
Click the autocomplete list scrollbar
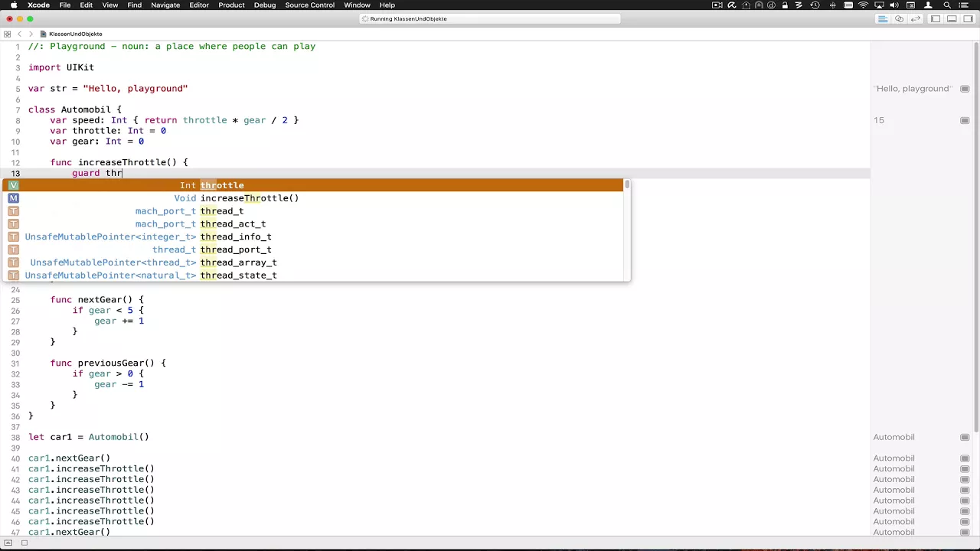tap(627, 185)
